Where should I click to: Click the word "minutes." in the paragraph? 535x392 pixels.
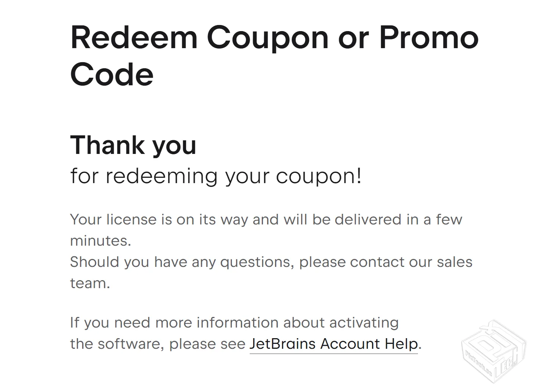click(100, 241)
